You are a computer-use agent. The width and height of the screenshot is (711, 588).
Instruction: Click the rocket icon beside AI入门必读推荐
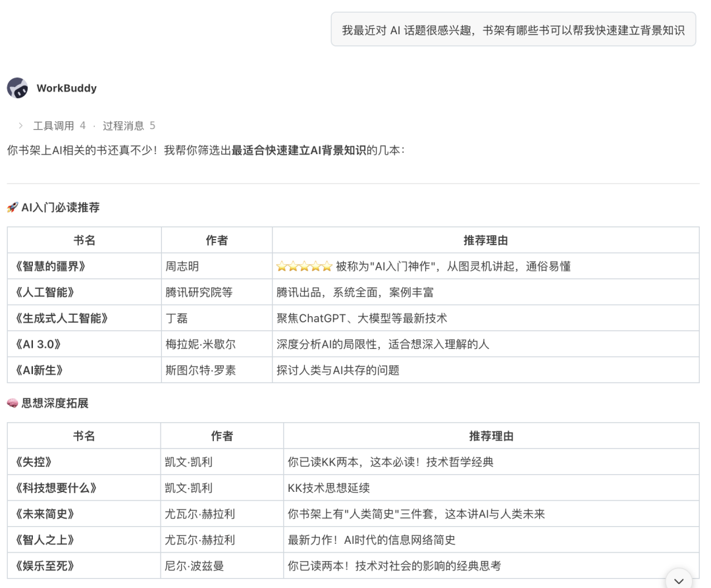click(x=13, y=207)
